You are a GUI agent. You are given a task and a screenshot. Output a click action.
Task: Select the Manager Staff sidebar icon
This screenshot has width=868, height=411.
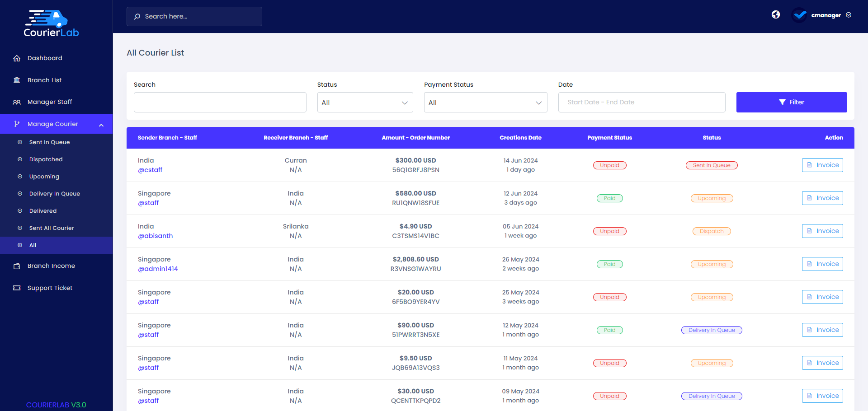point(17,102)
